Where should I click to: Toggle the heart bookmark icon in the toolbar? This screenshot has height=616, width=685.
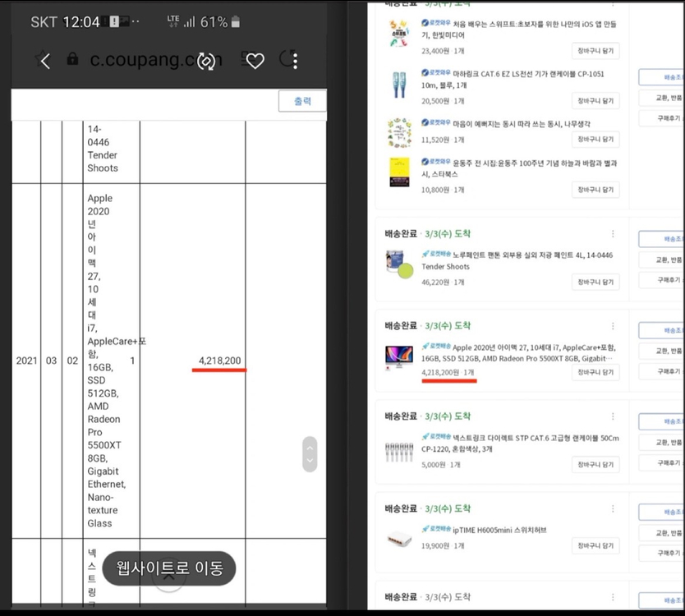(255, 60)
